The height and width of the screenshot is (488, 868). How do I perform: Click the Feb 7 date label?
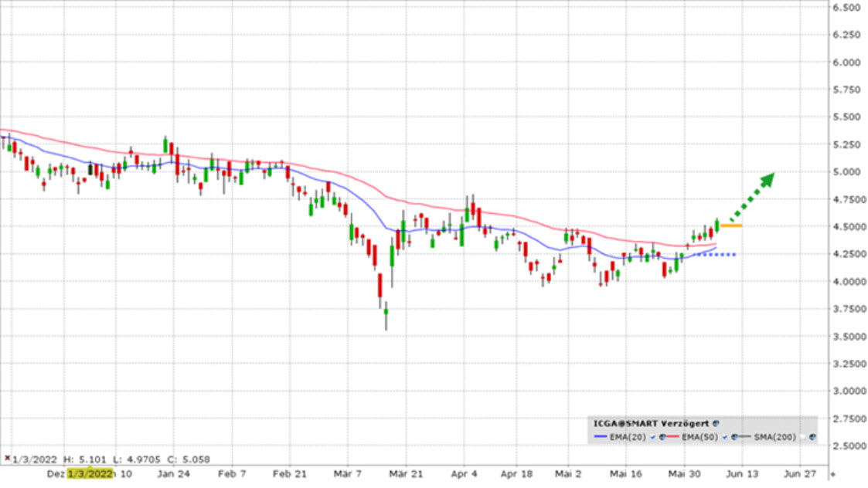(232, 473)
